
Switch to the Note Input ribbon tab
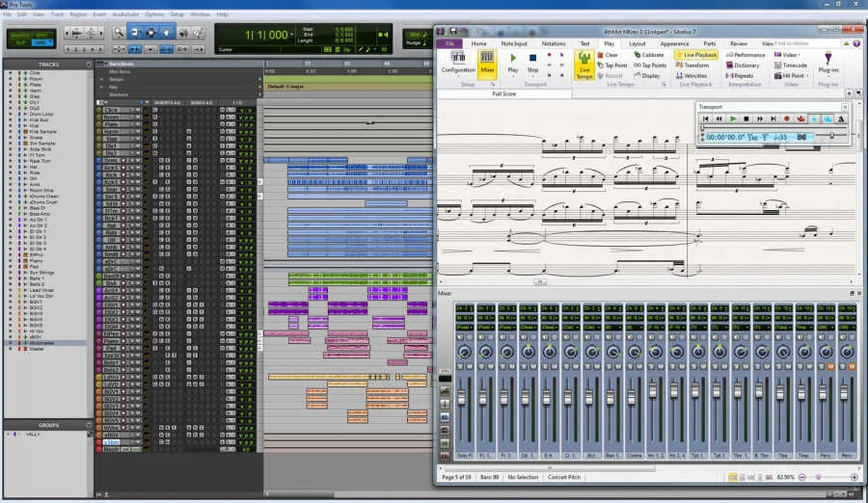[x=513, y=43]
